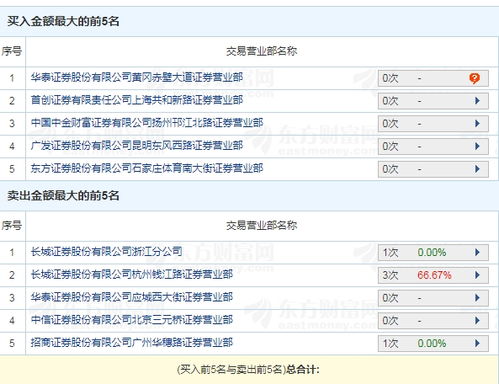The image size is (499, 384).
Task: Click the orange question mark help icon
Action: click(474, 78)
